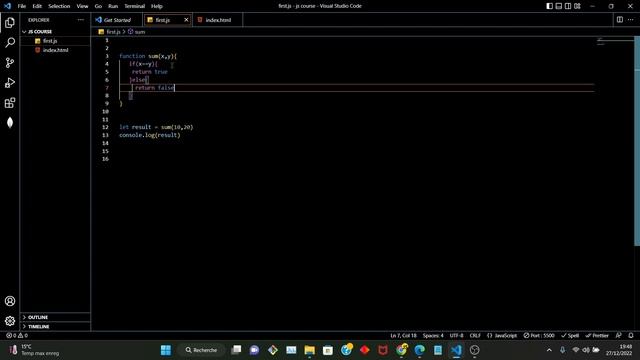Open the Selection menu
This screenshot has height=360, width=640.
pyautogui.click(x=59, y=6)
